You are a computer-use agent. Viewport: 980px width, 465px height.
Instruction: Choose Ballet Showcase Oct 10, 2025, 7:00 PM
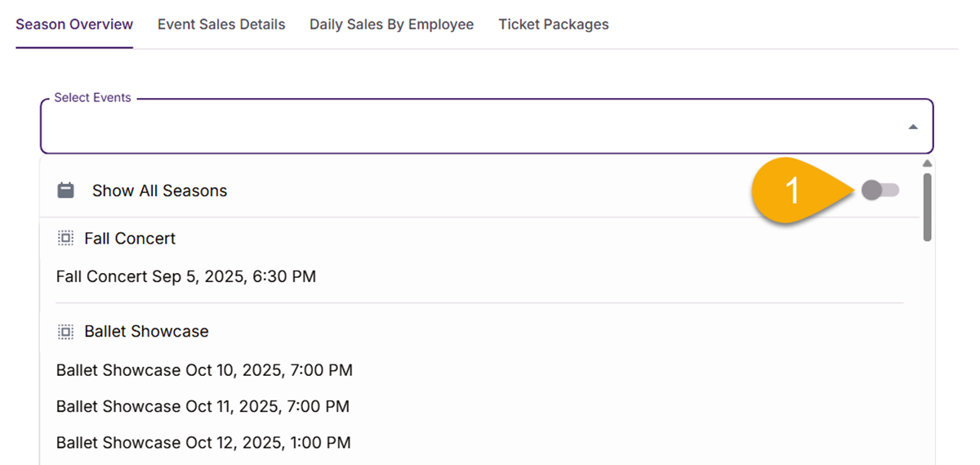(204, 370)
